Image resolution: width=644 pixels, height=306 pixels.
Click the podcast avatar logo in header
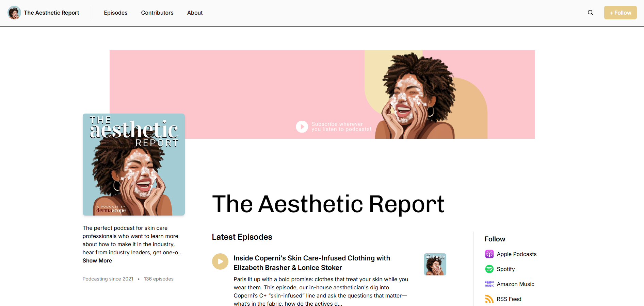[x=14, y=13]
